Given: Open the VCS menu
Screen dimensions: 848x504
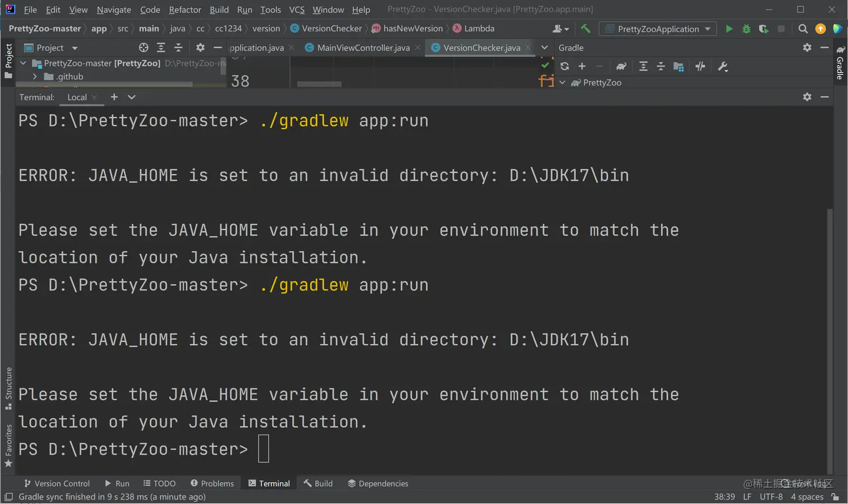Looking at the screenshot, I should point(297,10).
